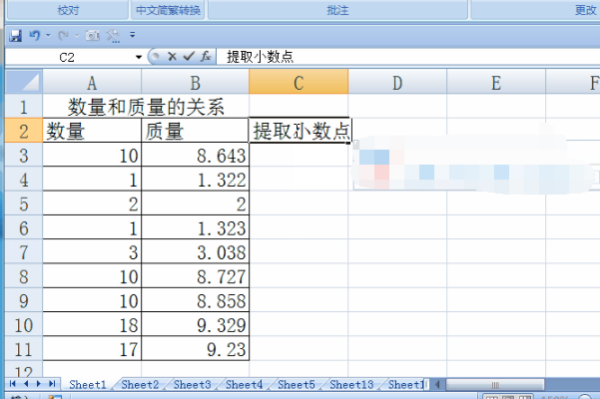
Task: Click cell containing 3.038
Action: pos(195,252)
